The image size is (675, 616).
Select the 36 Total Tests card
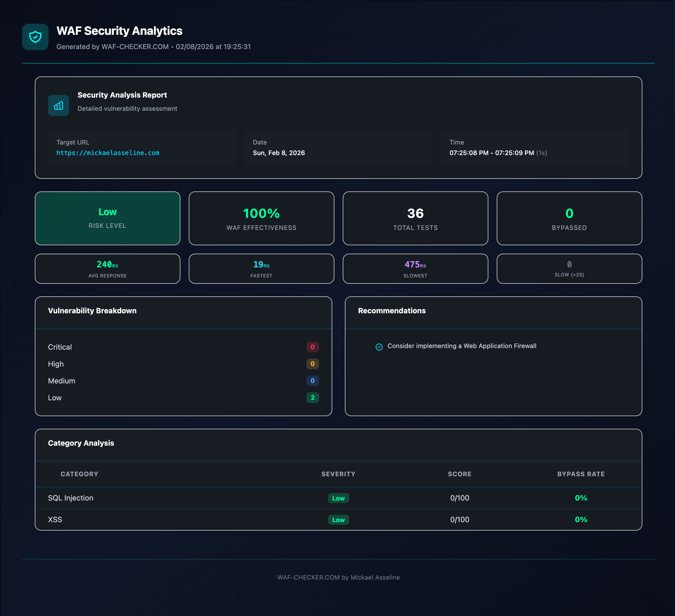click(x=415, y=218)
